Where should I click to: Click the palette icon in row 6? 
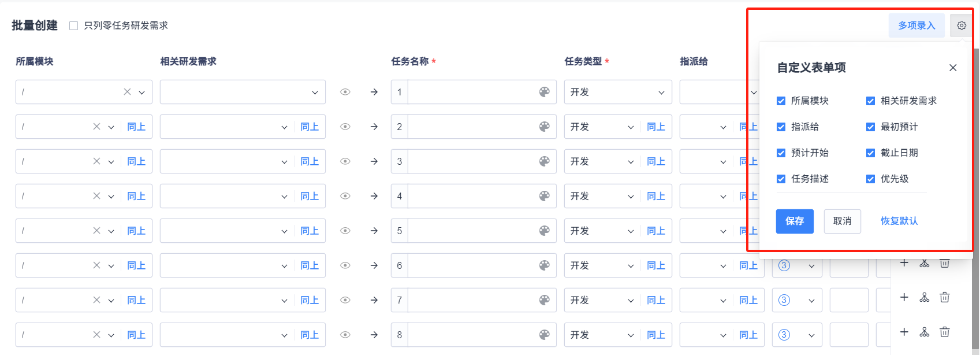click(544, 265)
